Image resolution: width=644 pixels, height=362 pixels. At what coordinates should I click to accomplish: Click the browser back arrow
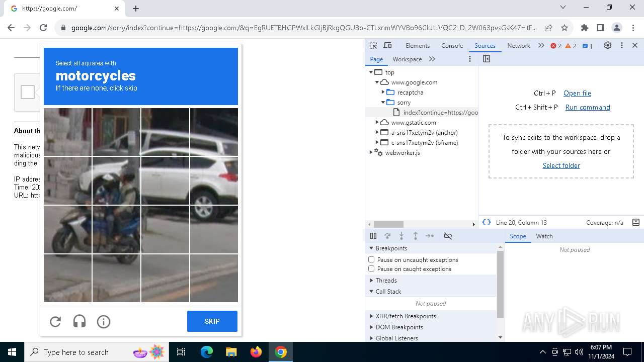point(11,28)
